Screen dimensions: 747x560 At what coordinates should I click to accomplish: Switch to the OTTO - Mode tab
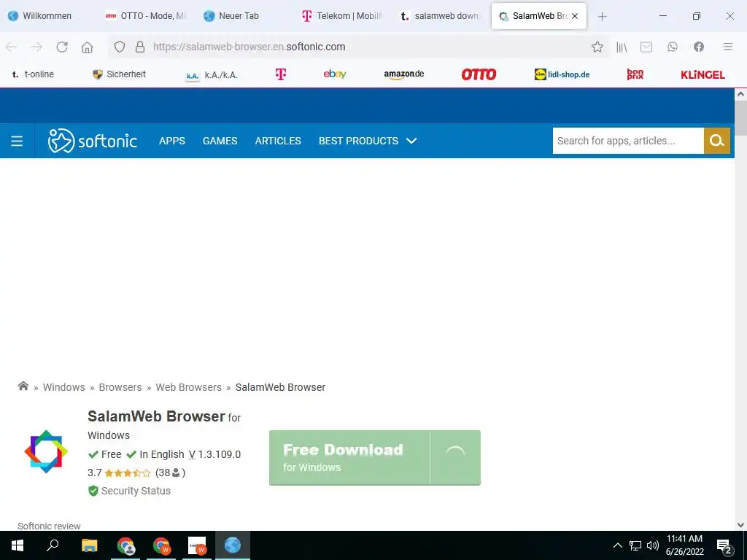point(146,16)
